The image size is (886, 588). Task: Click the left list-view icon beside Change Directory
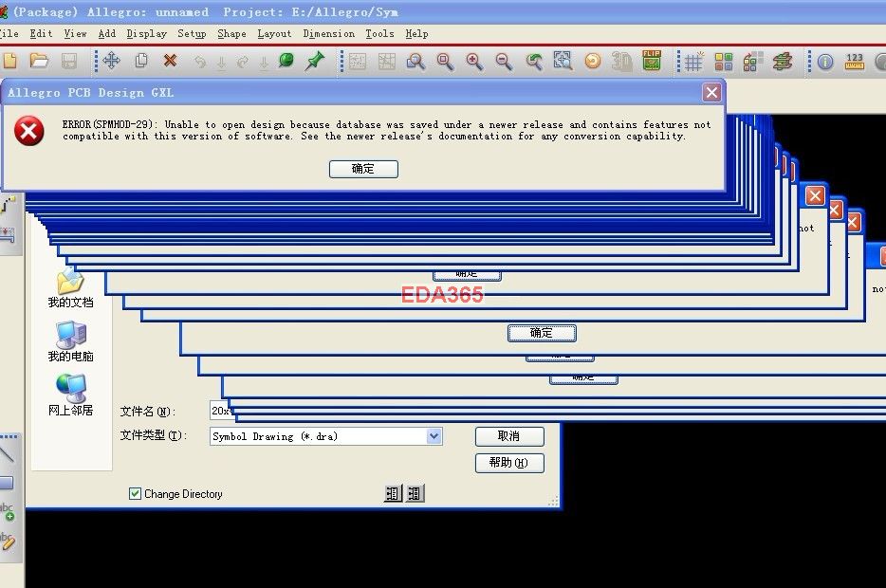click(x=393, y=494)
